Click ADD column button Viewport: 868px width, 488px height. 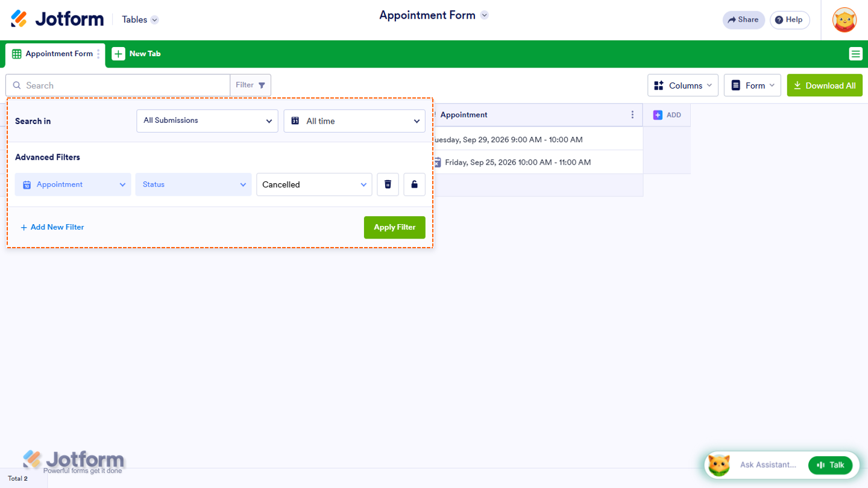[667, 114]
